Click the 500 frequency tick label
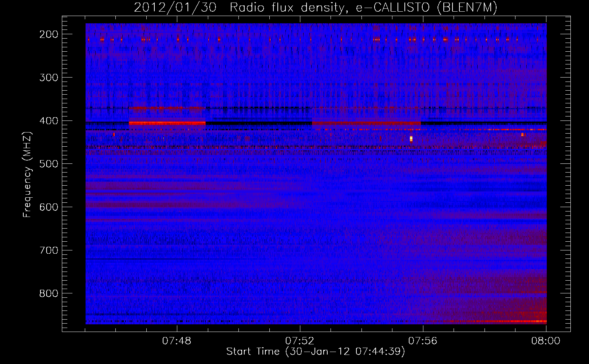Image resolution: width=589 pixels, height=364 pixels. point(49,164)
